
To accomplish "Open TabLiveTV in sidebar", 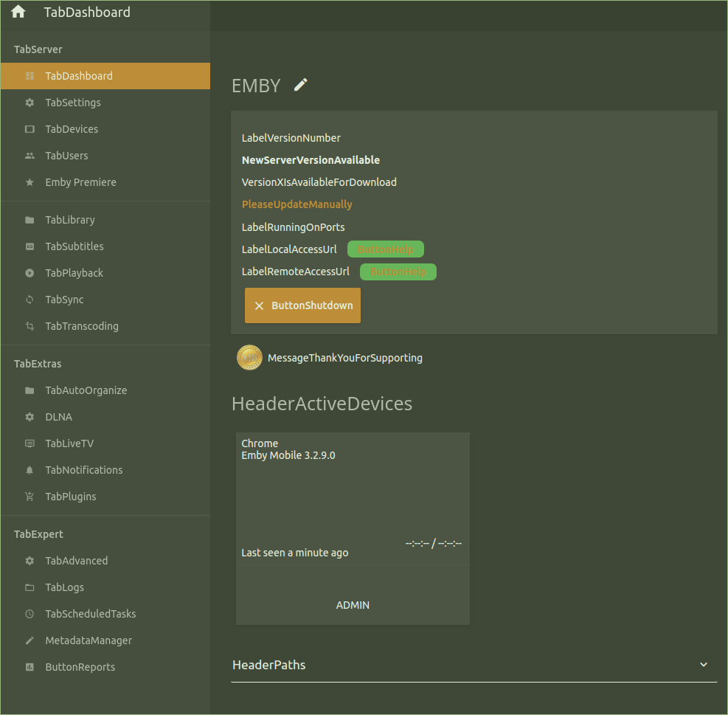I will point(105,443).
